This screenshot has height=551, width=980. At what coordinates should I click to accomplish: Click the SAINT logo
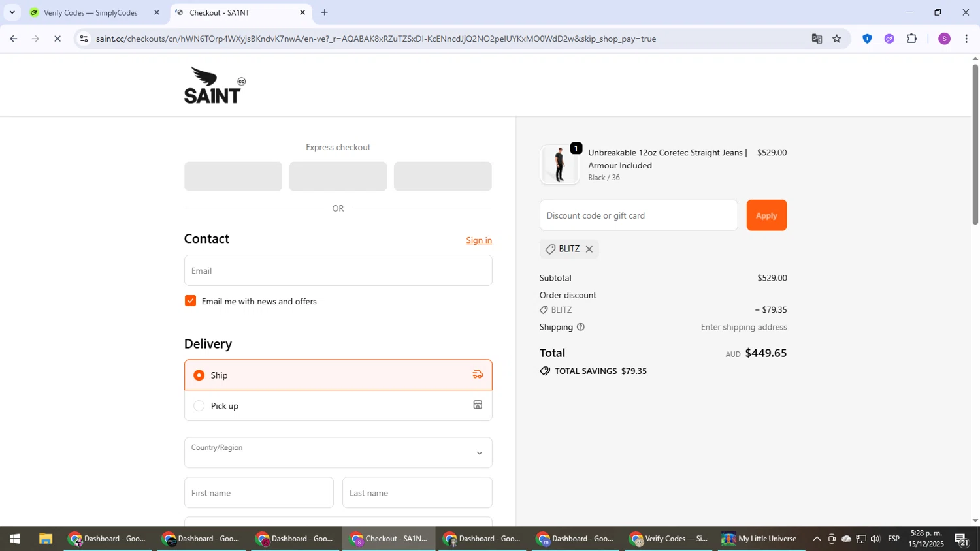tap(214, 85)
